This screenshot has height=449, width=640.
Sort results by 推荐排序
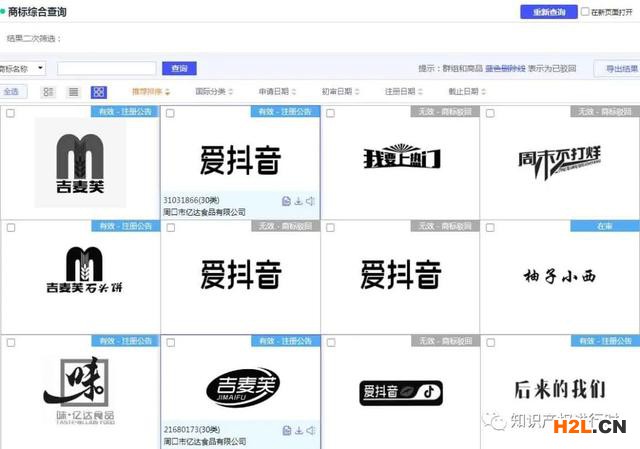click(151, 91)
